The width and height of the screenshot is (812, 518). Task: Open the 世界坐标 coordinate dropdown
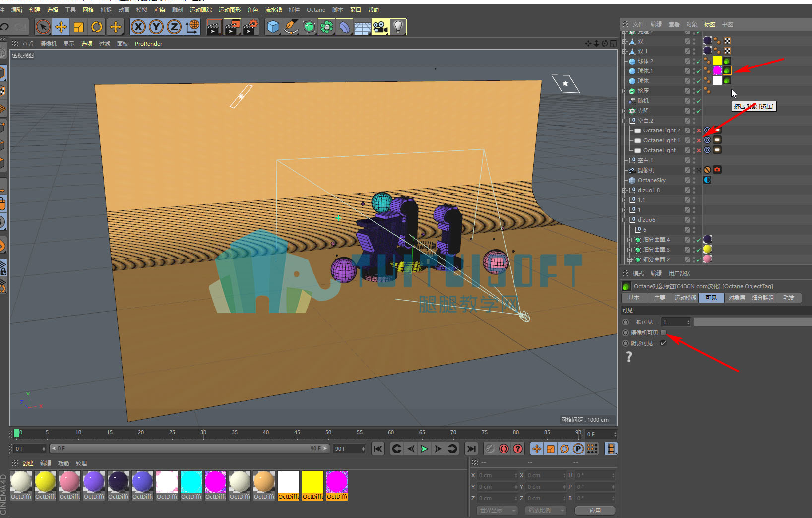(497, 510)
